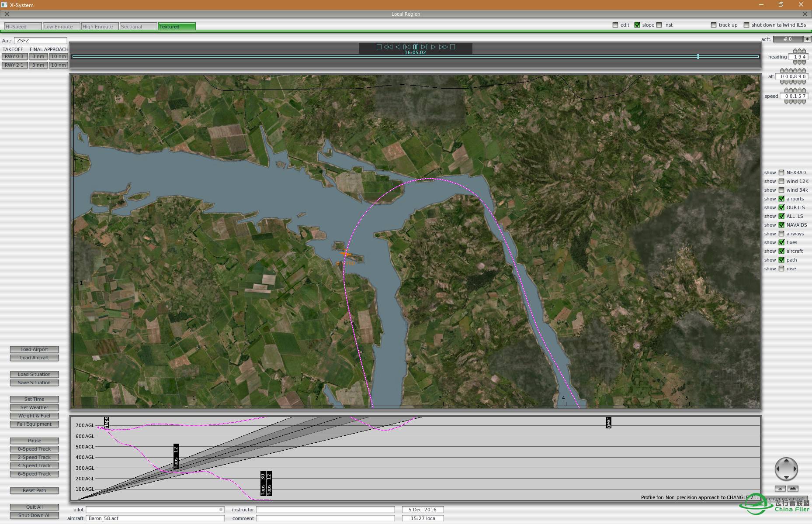
Task: Hide the flight path on map
Action: [x=781, y=260]
